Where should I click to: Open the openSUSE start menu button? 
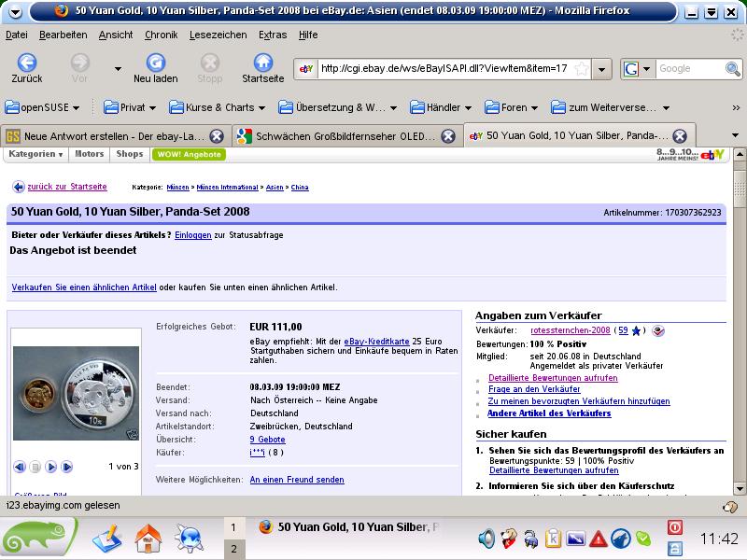[37, 539]
